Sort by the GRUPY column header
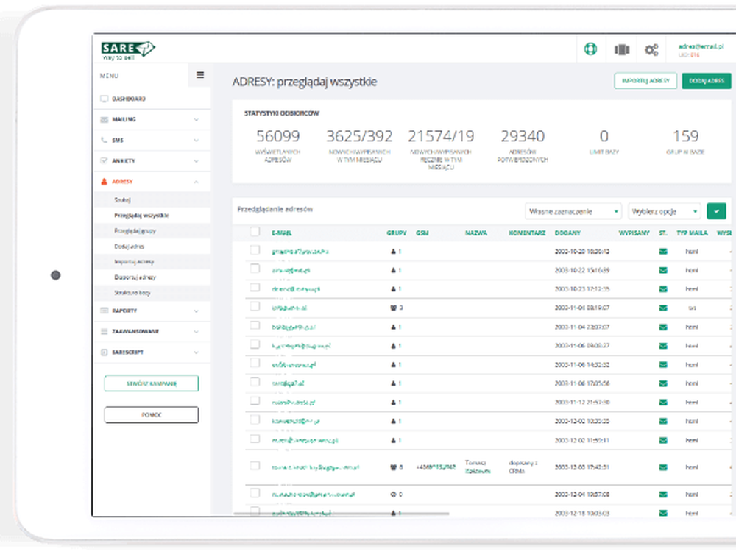Screen dimensions: 736x560 point(397,233)
